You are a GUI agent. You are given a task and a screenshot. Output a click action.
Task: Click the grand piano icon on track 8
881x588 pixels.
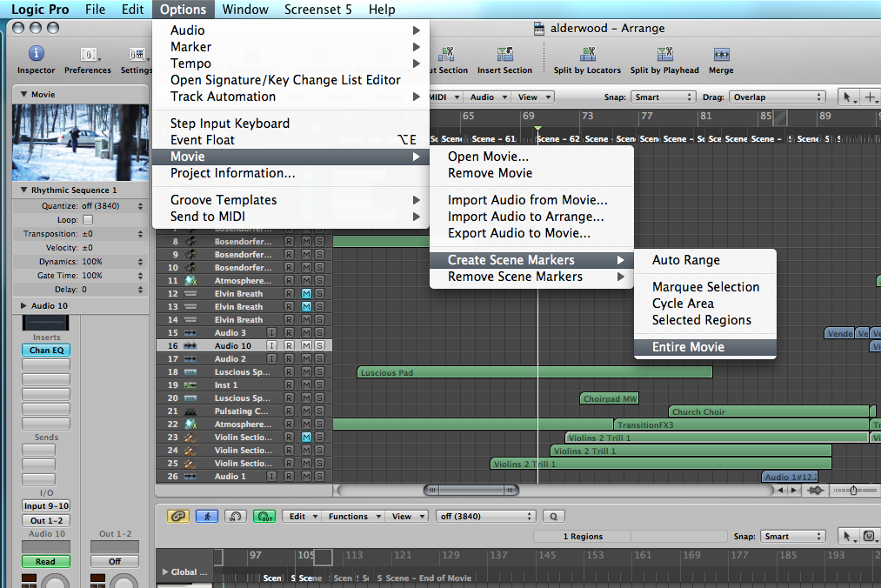tap(190, 242)
